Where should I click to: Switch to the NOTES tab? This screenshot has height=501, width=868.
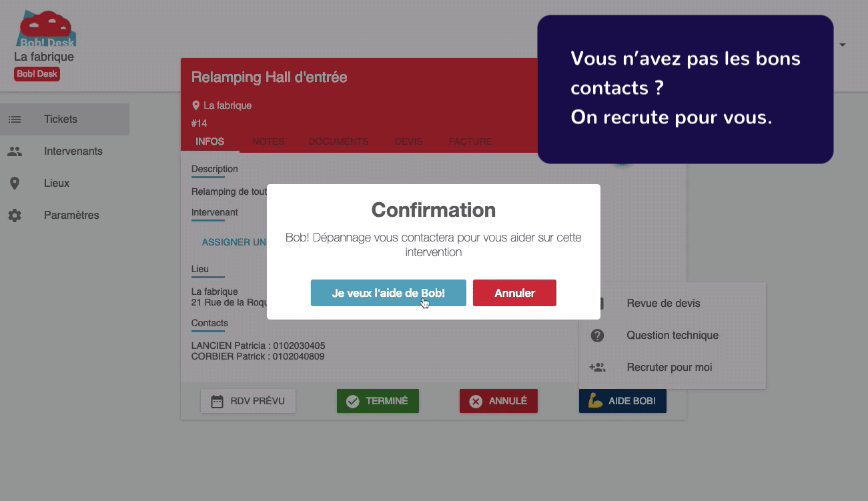pyautogui.click(x=268, y=141)
